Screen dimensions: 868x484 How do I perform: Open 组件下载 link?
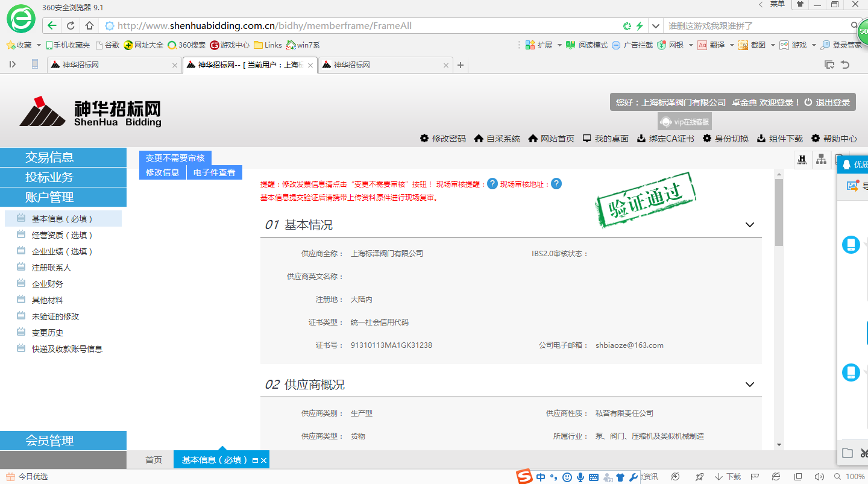tap(780, 139)
